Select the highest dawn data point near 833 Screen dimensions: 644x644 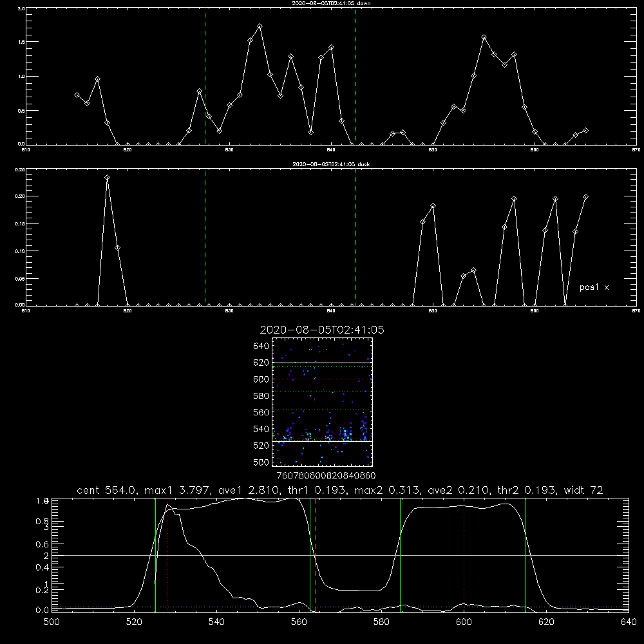tap(260, 26)
